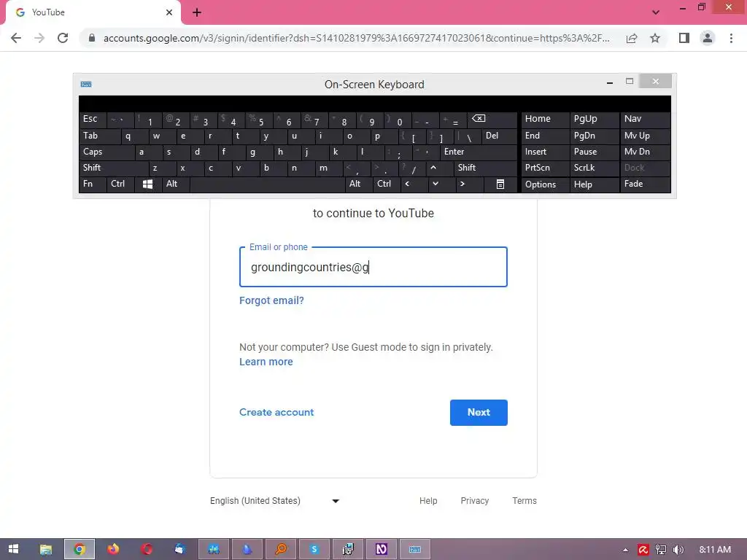Click the blue Next button
The width and height of the screenshot is (747, 560).
pos(479,413)
